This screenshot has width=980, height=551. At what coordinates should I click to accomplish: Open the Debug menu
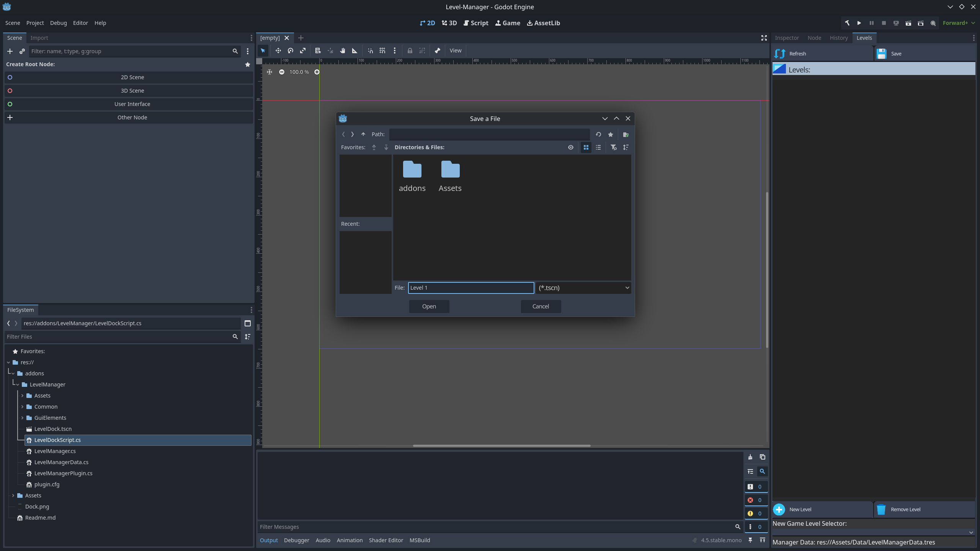tap(58, 23)
